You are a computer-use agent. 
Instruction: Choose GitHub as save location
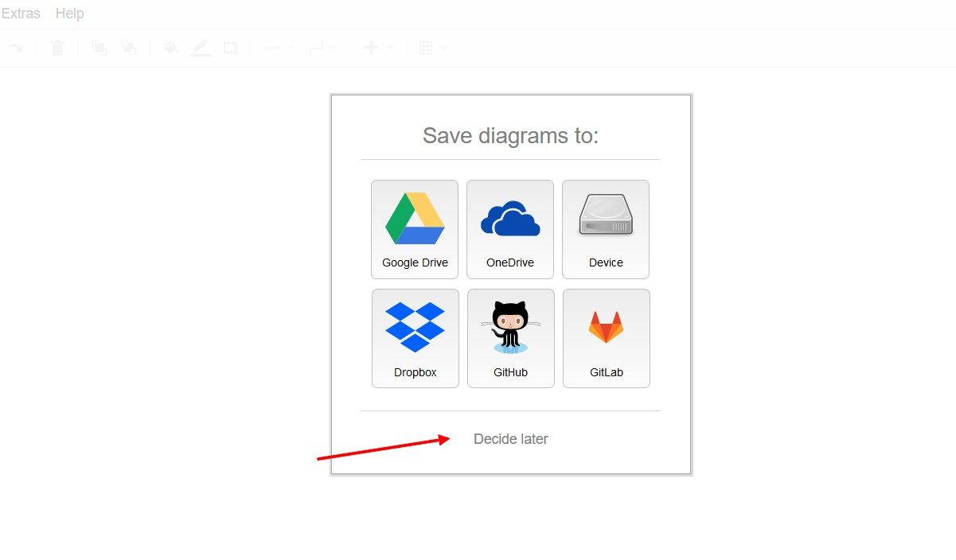coord(511,338)
